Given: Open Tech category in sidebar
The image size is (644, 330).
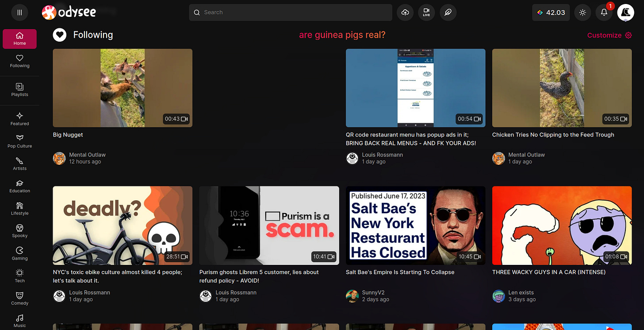Looking at the screenshot, I should (x=19, y=276).
